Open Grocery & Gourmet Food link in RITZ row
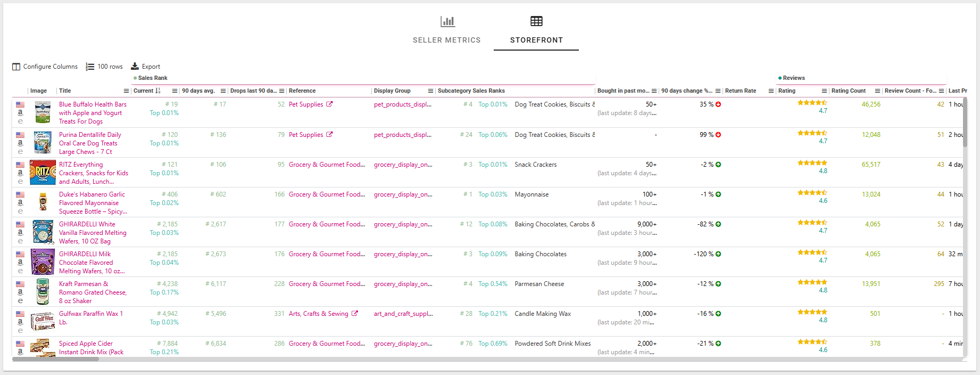Screen dimensions: 980x375 [327, 165]
